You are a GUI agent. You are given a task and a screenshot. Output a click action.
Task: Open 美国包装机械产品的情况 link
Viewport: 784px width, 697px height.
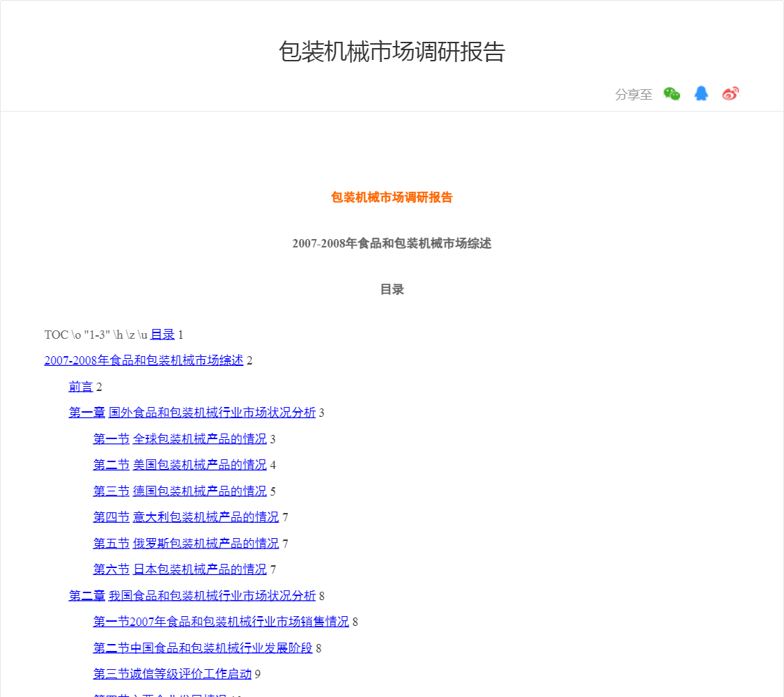pos(199,465)
